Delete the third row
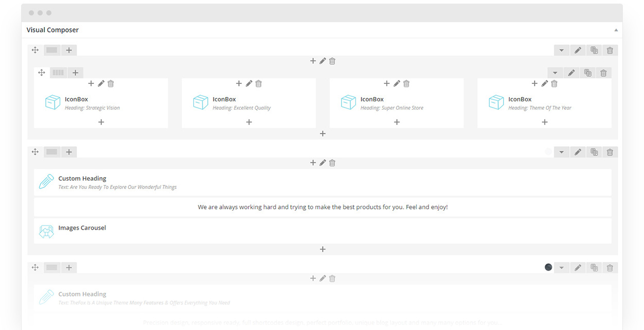This screenshot has height=330, width=644. [x=610, y=268]
